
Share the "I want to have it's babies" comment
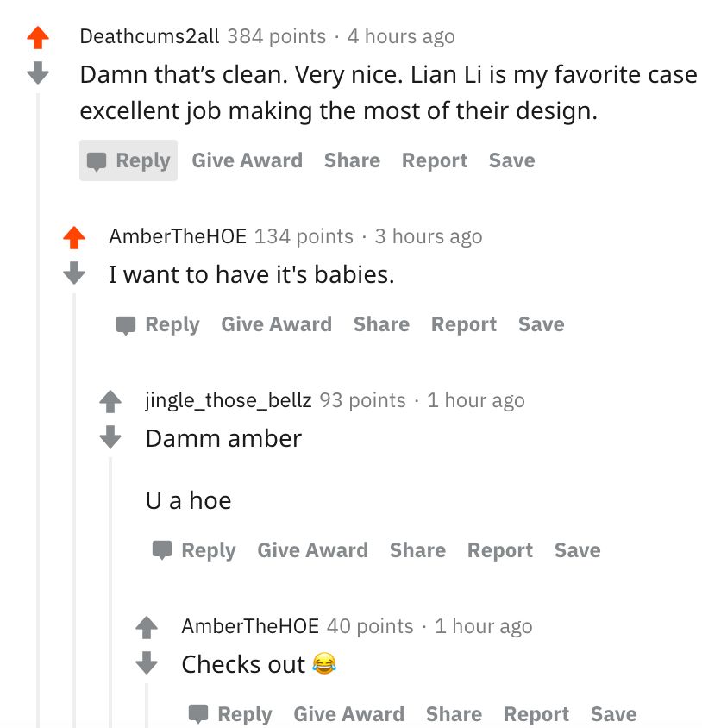(x=381, y=324)
